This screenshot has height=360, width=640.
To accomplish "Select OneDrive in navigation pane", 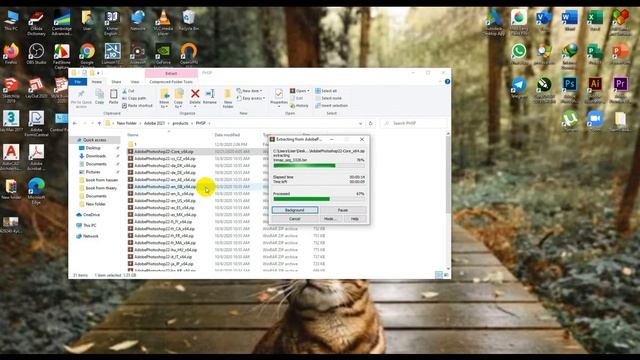I will [91, 215].
